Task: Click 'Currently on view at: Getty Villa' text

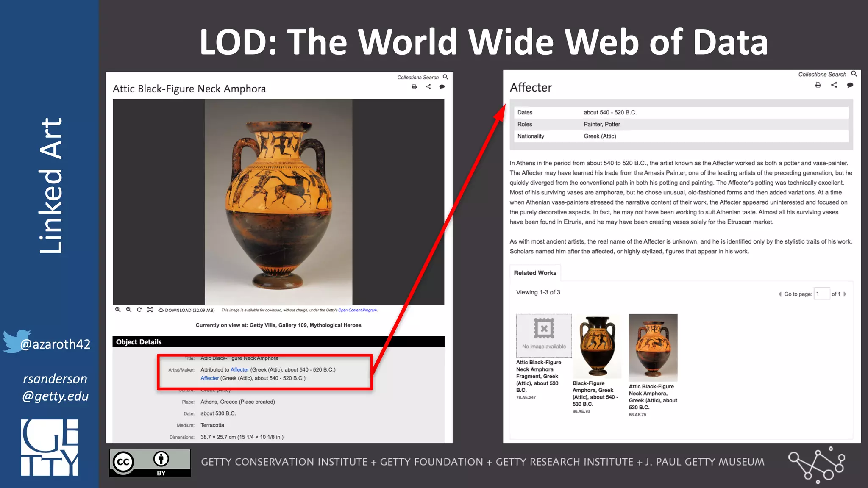Action: tap(278, 325)
